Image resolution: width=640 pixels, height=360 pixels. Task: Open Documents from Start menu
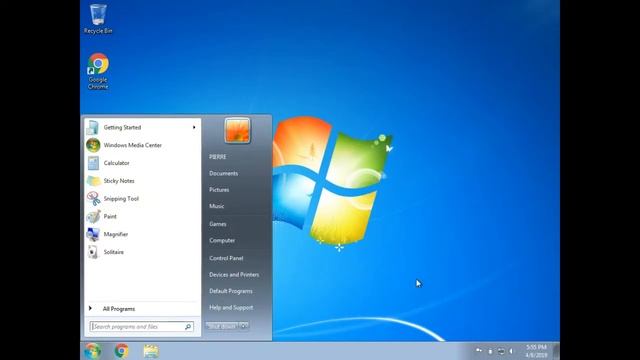pyautogui.click(x=223, y=173)
